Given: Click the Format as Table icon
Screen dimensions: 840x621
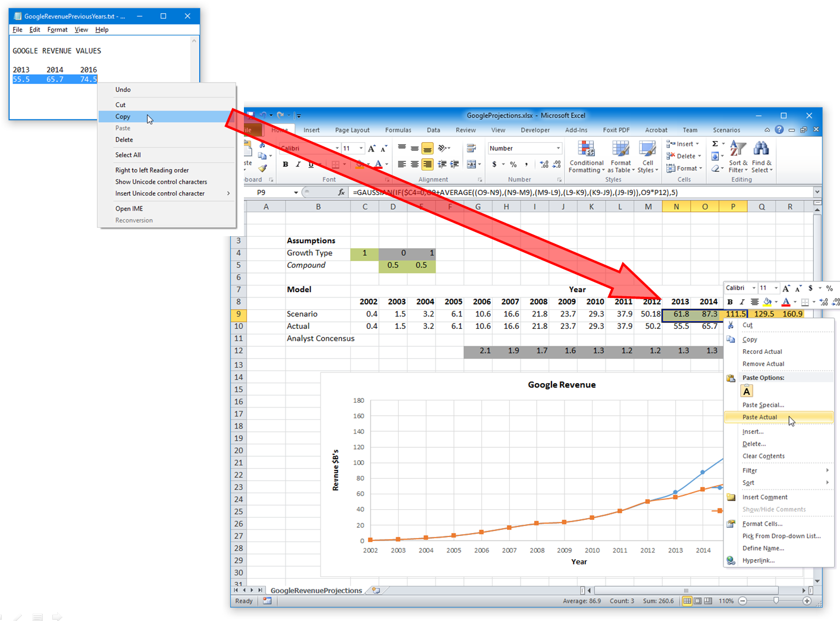Looking at the screenshot, I should pyautogui.click(x=620, y=149).
